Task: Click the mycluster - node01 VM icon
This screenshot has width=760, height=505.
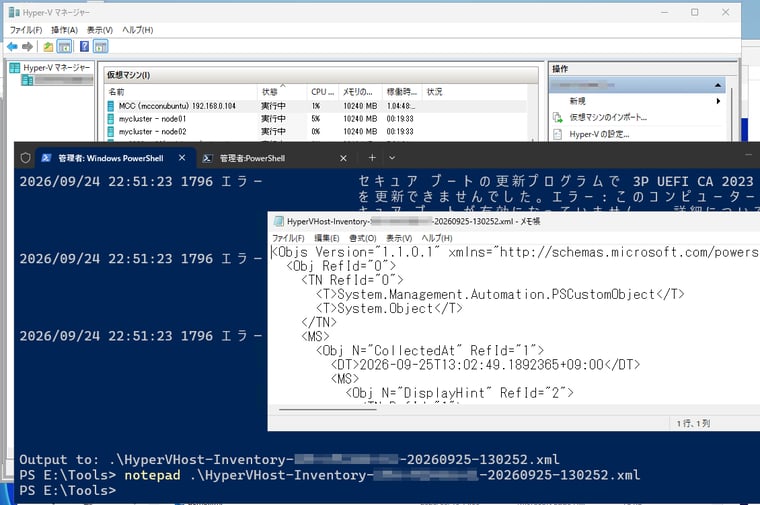Action: 111,119
